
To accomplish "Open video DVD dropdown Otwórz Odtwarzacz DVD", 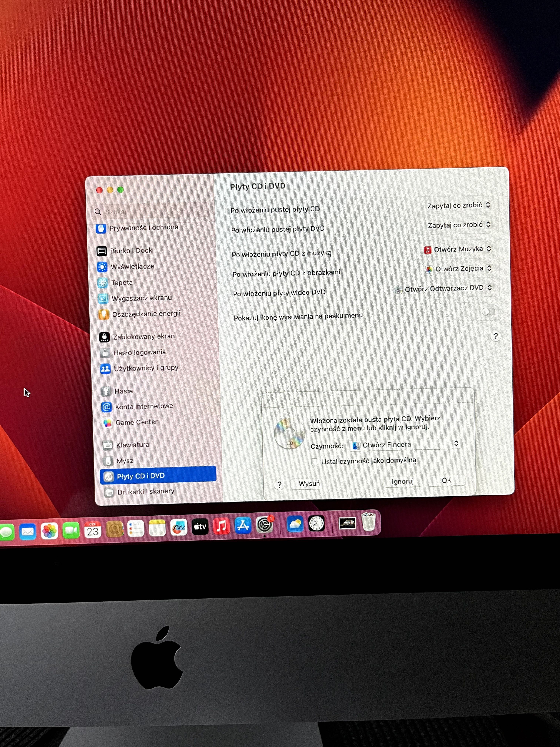I will [444, 288].
